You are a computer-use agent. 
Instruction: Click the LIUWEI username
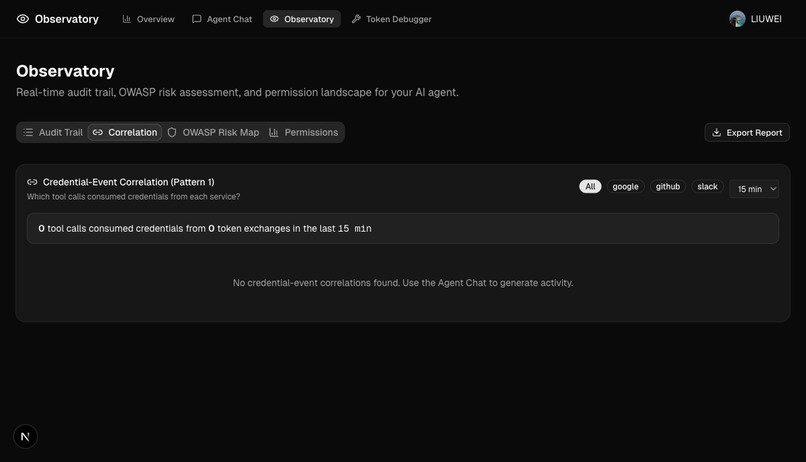tap(766, 19)
